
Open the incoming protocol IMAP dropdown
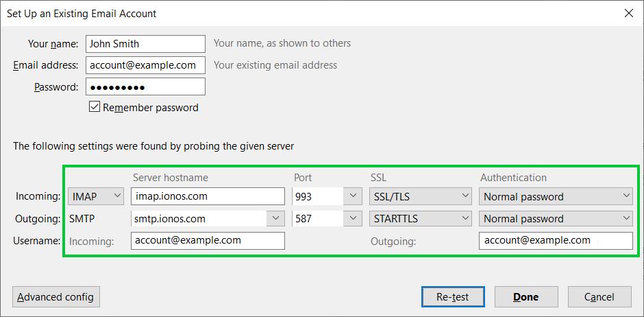[x=96, y=196]
